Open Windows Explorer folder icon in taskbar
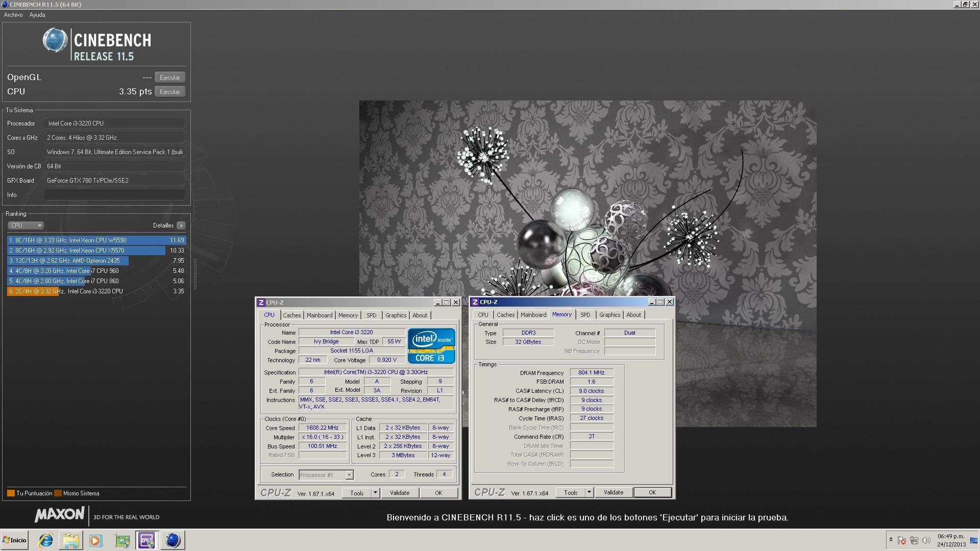This screenshot has height=551, width=980. pos(71,540)
